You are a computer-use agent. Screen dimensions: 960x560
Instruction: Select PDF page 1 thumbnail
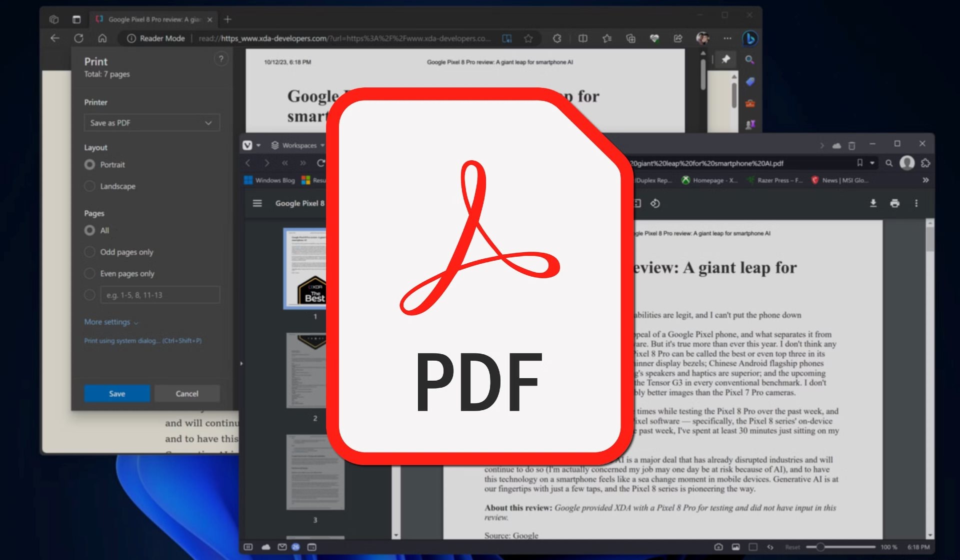click(x=305, y=269)
